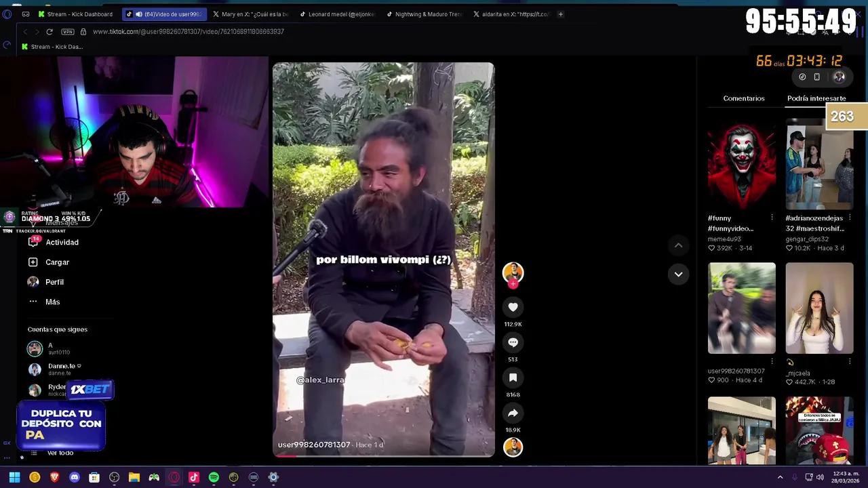Open Brave browser from taskbar
Screen dimensions: 868x488
click(54, 477)
